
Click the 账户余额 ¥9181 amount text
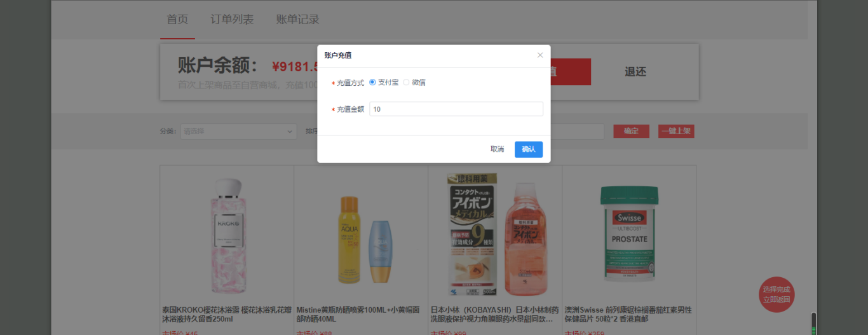294,66
